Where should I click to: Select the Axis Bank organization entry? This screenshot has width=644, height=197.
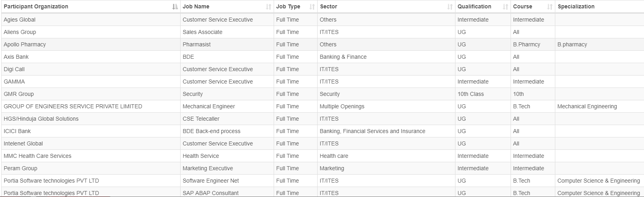16,57
